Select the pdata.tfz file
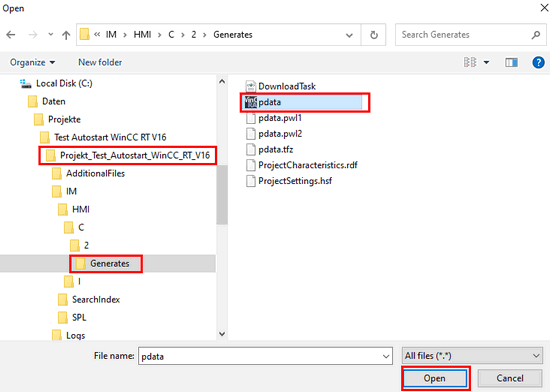This screenshot has width=550, height=392. coord(276,149)
